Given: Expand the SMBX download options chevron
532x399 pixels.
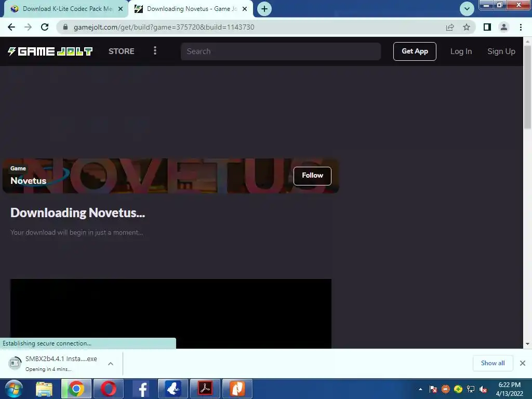Looking at the screenshot, I should click(110, 363).
